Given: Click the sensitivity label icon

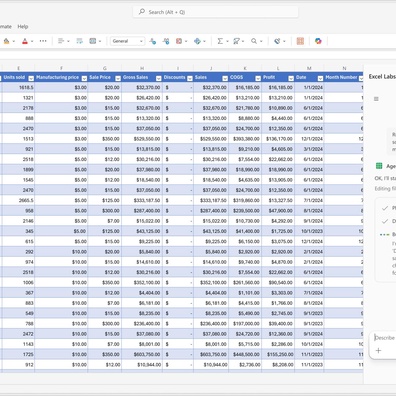Looking at the screenshot, I should tap(277, 41).
